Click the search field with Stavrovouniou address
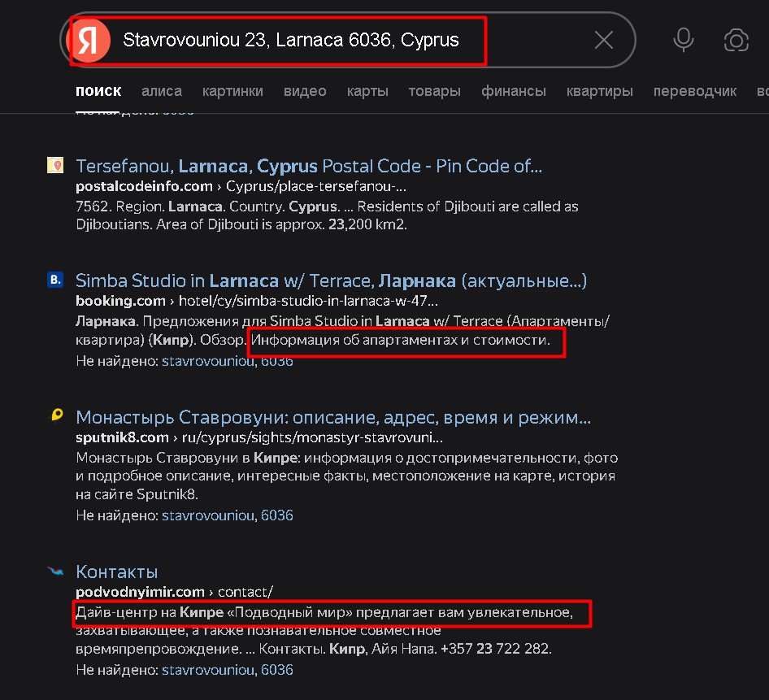769x700 pixels. coord(325,40)
